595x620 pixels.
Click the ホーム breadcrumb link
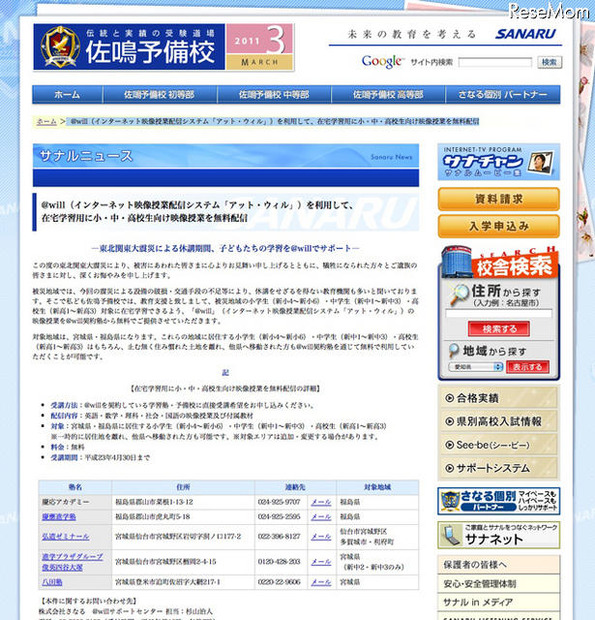point(47,121)
